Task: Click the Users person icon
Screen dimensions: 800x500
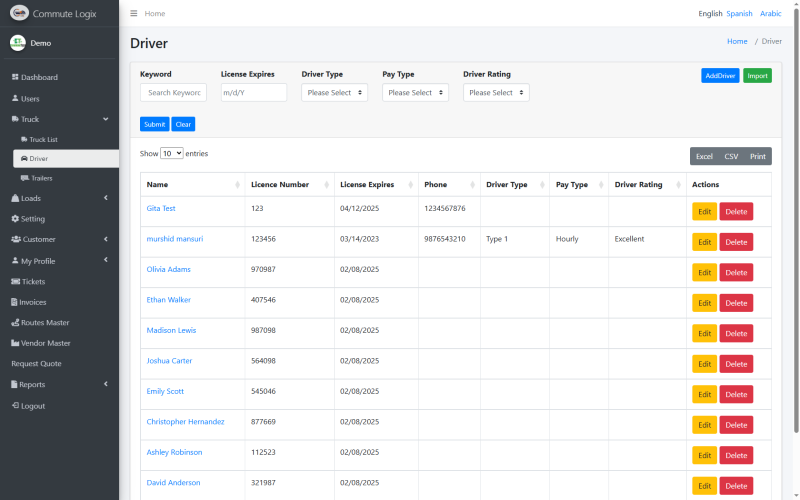Action: point(15,98)
